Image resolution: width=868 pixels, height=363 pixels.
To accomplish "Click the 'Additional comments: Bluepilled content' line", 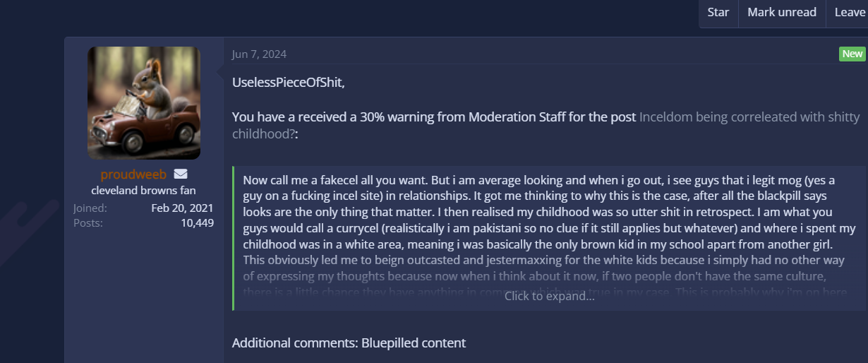I will tap(349, 343).
